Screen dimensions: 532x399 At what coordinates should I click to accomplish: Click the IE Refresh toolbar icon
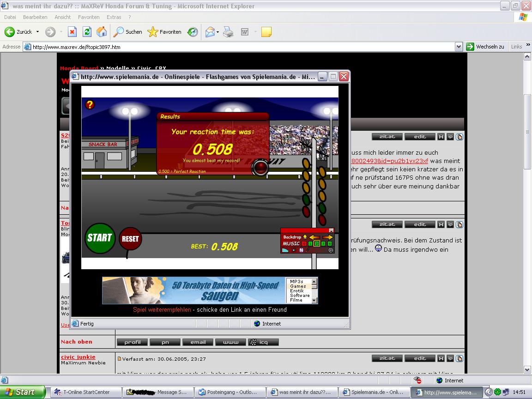[87, 32]
